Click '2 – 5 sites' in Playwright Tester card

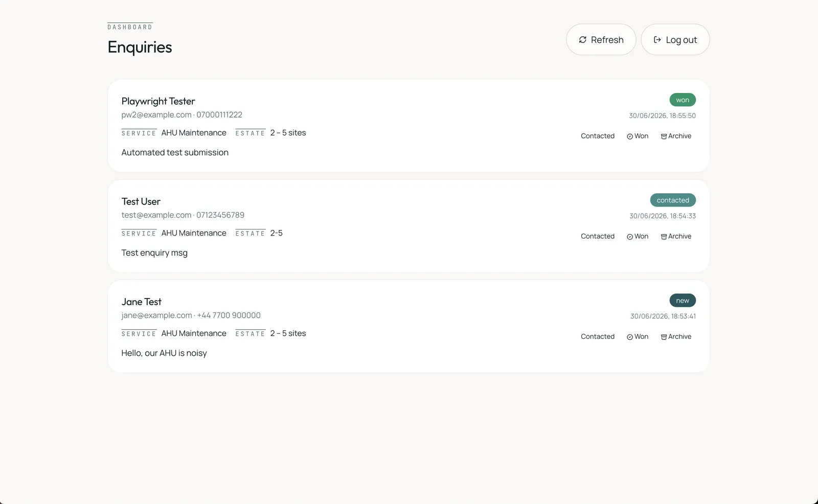pos(288,133)
